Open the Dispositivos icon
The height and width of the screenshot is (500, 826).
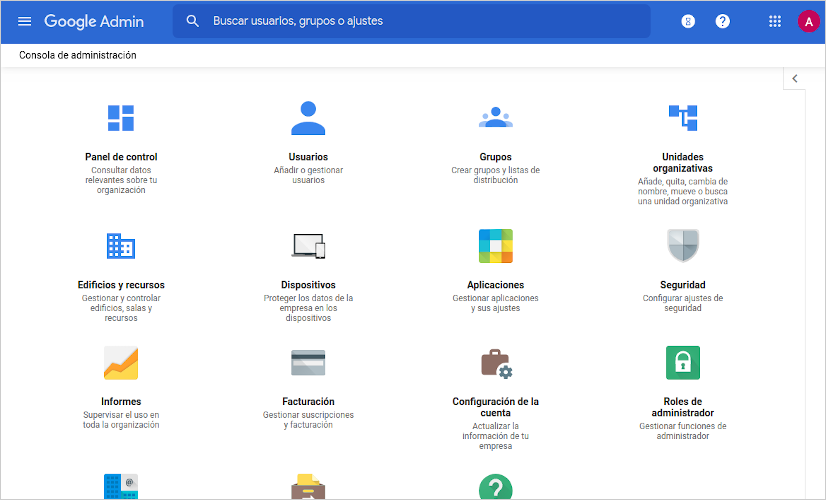coord(308,246)
